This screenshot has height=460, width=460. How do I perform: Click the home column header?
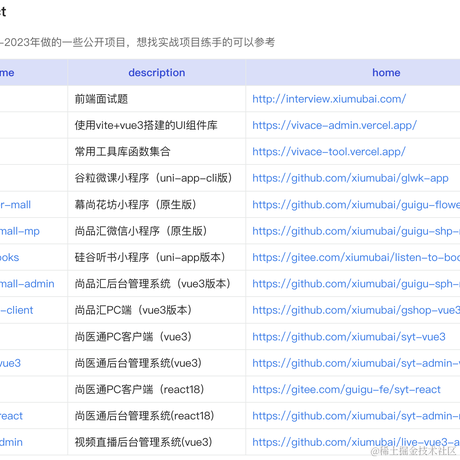point(386,73)
